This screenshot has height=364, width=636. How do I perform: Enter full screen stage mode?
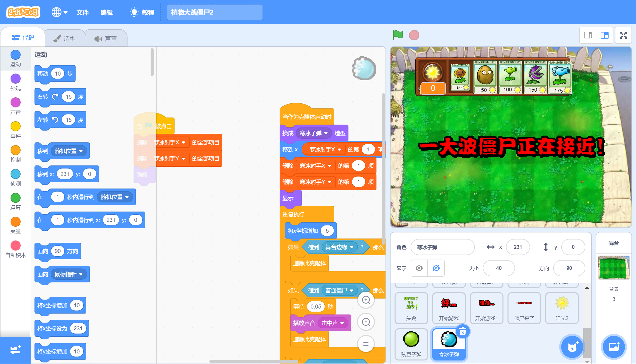click(623, 35)
